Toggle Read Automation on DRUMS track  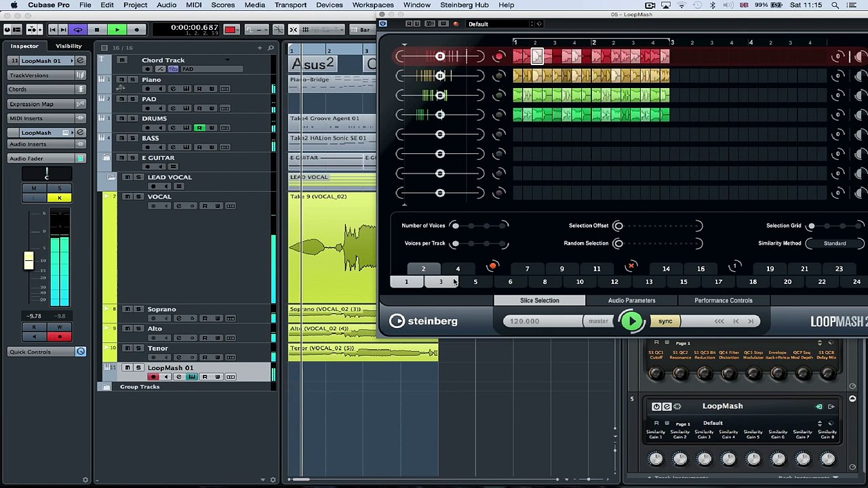coord(199,128)
